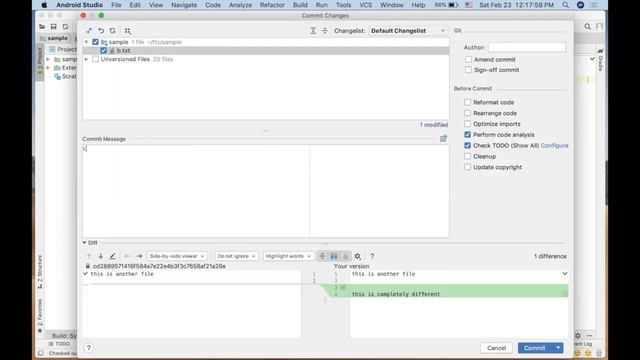
Task: Toggle collapse unchanged fragments icon
Action: click(322, 256)
